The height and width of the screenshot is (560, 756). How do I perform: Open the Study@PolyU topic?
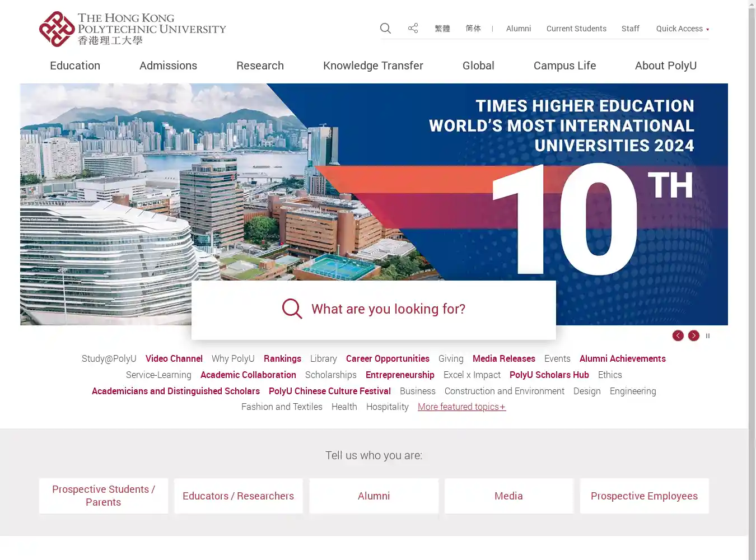pyautogui.click(x=109, y=358)
